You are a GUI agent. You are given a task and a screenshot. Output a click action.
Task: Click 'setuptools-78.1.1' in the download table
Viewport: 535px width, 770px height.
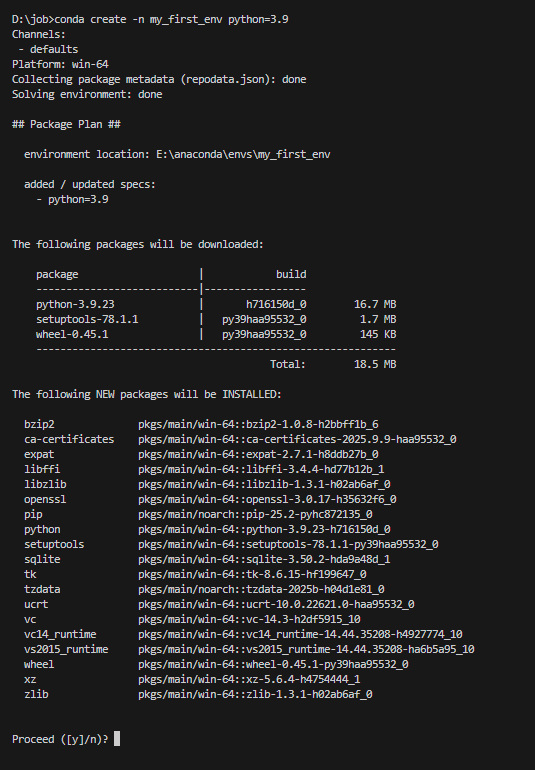[x=87, y=320]
